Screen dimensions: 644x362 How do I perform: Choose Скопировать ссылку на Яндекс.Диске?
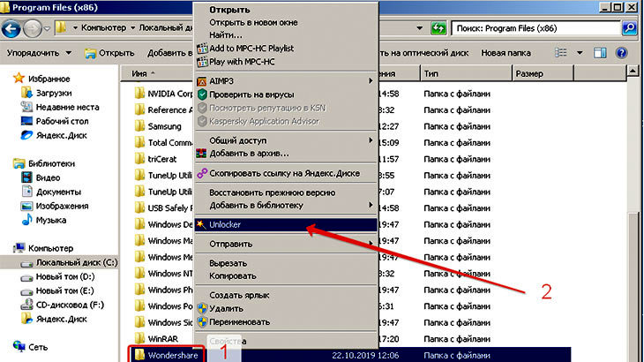click(x=286, y=173)
